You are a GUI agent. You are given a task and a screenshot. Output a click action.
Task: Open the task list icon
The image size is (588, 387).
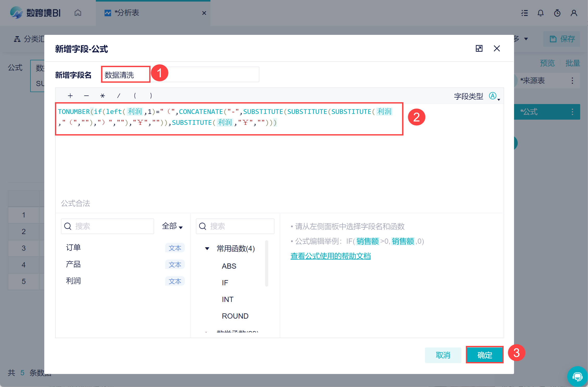(524, 13)
